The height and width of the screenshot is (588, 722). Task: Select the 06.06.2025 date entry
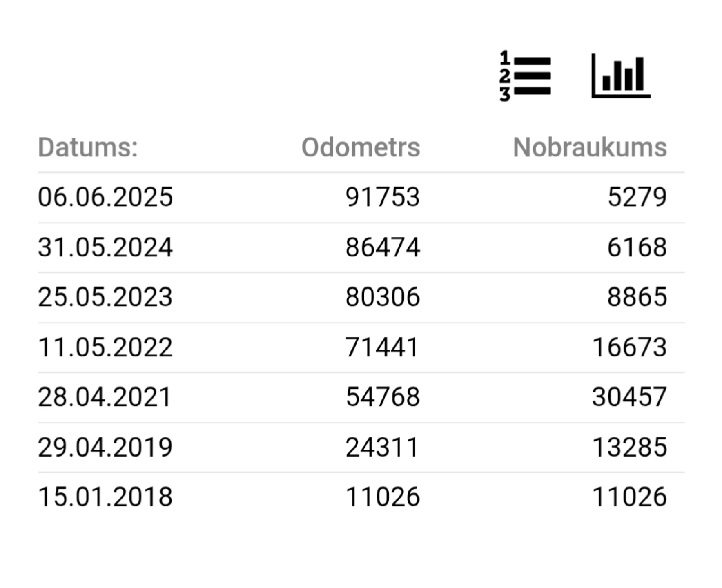pos(105,197)
